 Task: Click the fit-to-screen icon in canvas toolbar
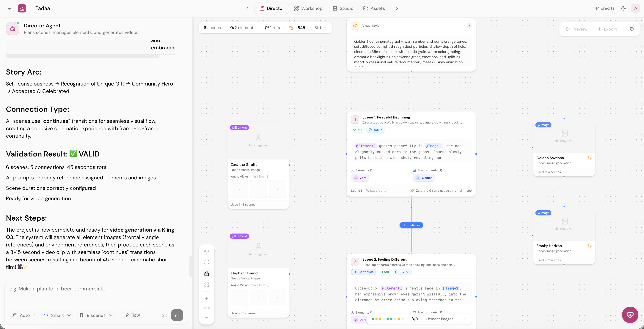(207, 262)
